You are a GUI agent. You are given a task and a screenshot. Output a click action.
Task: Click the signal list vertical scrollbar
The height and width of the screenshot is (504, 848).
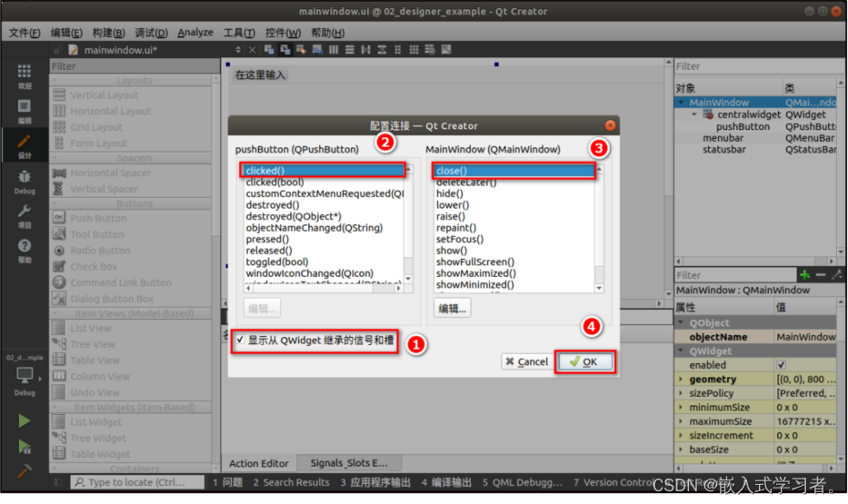(x=408, y=224)
